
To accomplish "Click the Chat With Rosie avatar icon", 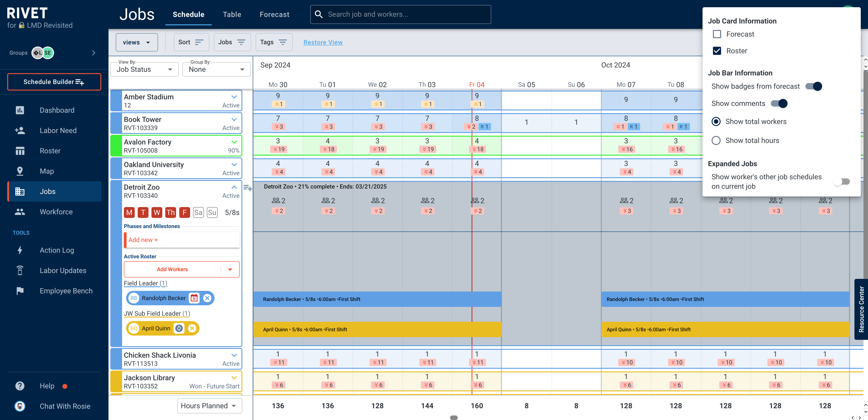I will 20,406.
